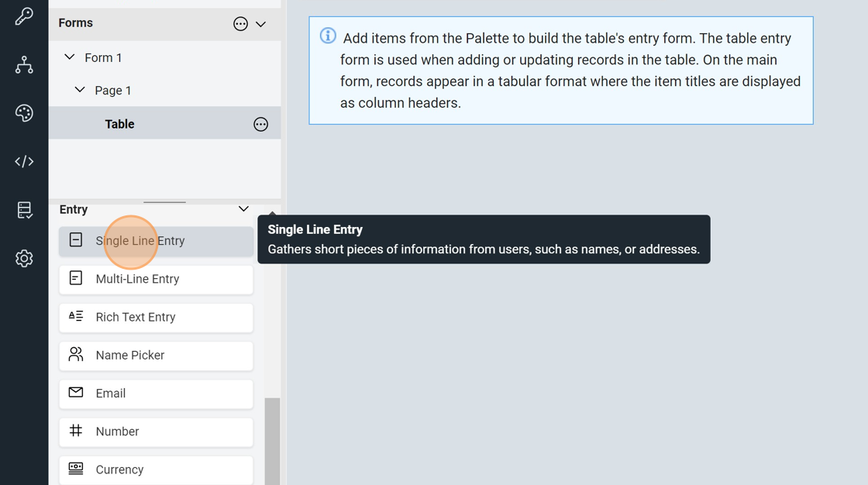This screenshot has height=485, width=868.
Task: Open the workflow hierarchy icon in sidebar
Action: point(24,65)
